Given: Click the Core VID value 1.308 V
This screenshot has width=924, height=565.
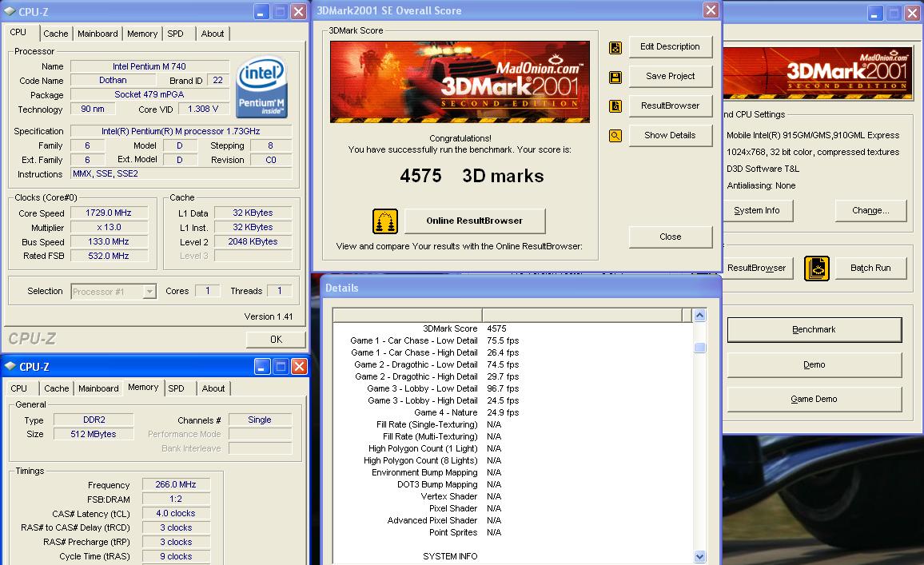Looking at the screenshot, I should (x=203, y=109).
